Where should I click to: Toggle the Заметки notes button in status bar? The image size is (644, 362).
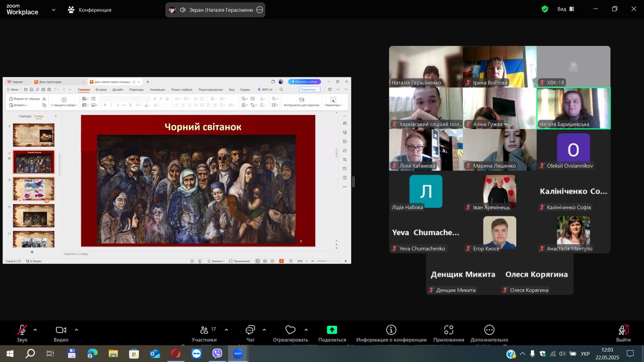216,261
